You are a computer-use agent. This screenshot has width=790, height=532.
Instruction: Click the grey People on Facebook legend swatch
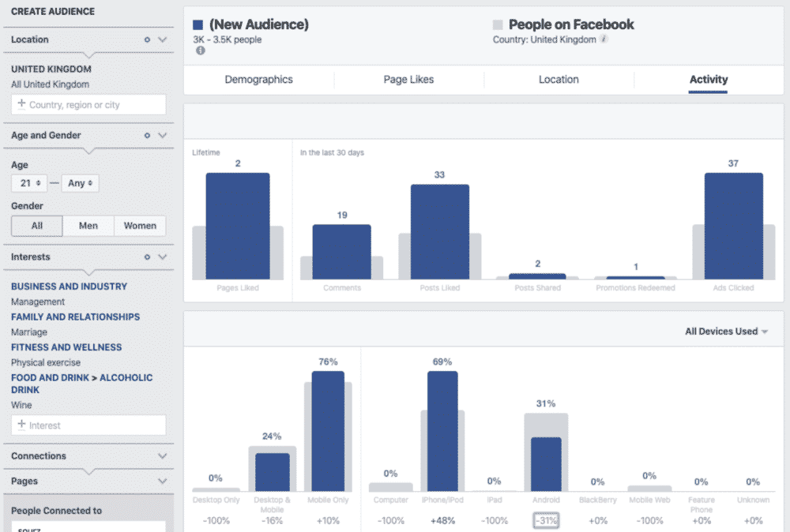498,24
